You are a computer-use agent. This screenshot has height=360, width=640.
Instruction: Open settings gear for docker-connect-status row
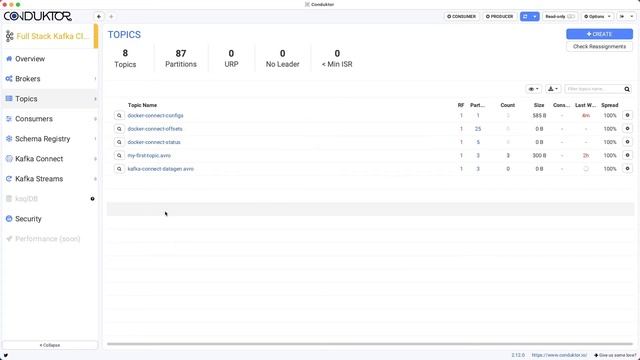pyautogui.click(x=627, y=142)
